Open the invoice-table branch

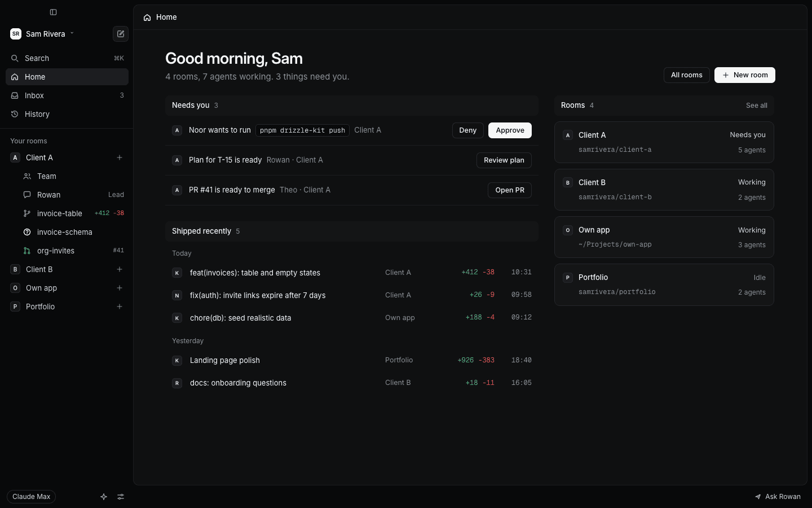click(73, 213)
